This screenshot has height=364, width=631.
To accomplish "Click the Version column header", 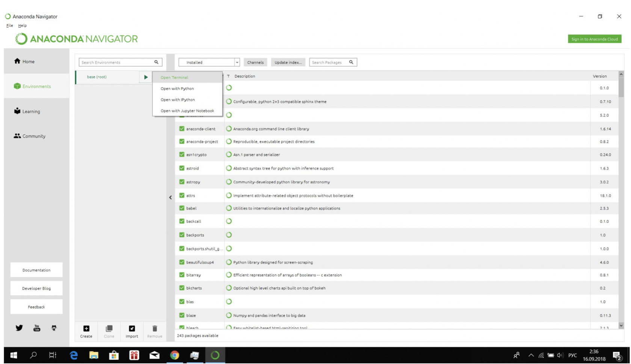I will [x=600, y=76].
